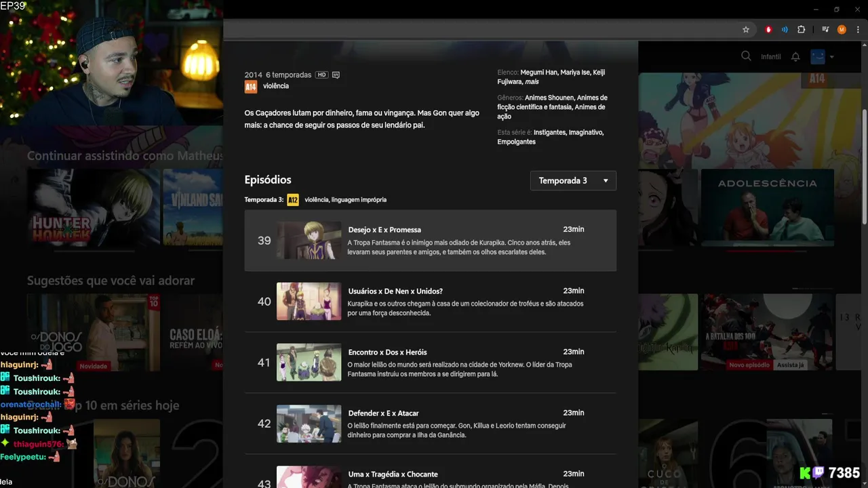Click the A12 season rating badge
868x488 pixels.
[293, 200]
